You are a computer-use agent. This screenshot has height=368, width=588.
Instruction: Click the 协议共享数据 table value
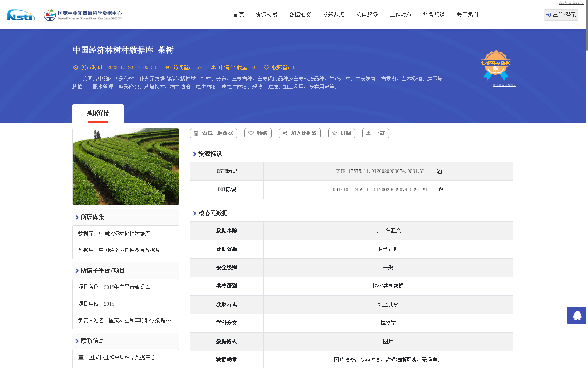click(x=388, y=286)
